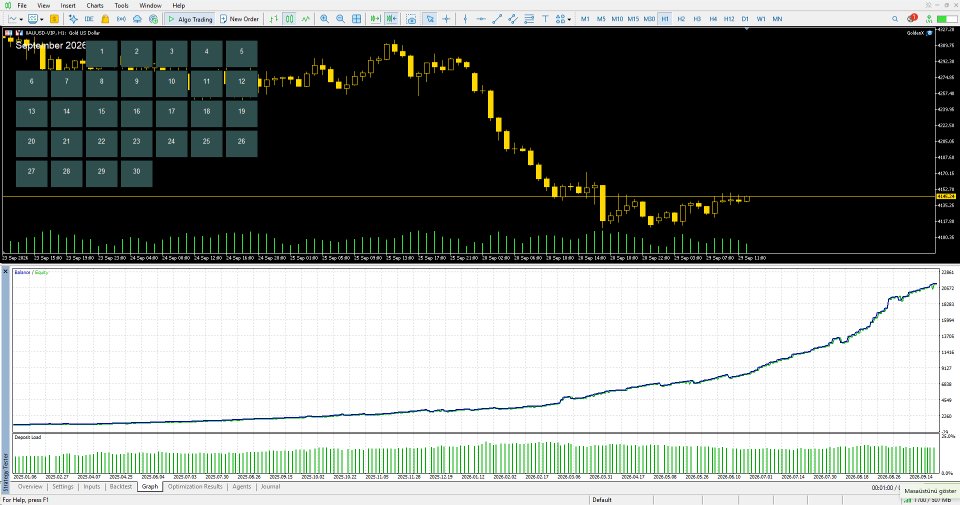Switch to the Settings tab

pyautogui.click(x=62, y=487)
